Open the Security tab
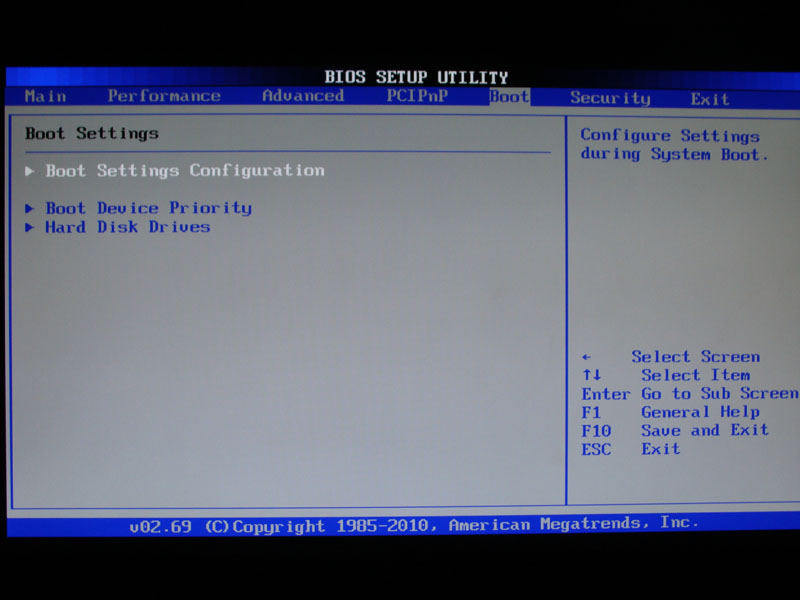Image resolution: width=800 pixels, height=600 pixels. coord(610,97)
